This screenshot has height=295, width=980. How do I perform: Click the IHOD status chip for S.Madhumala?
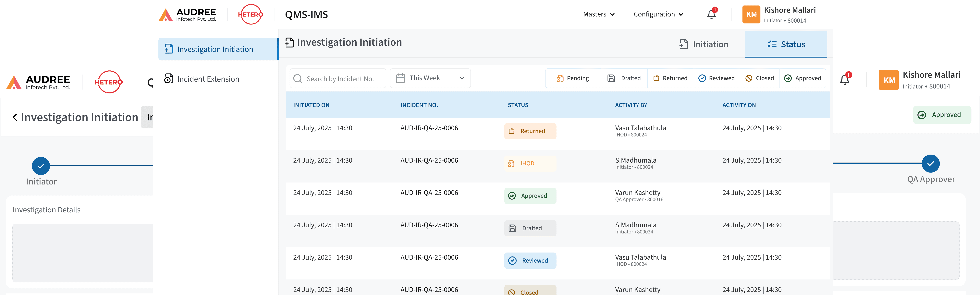(x=530, y=163)
